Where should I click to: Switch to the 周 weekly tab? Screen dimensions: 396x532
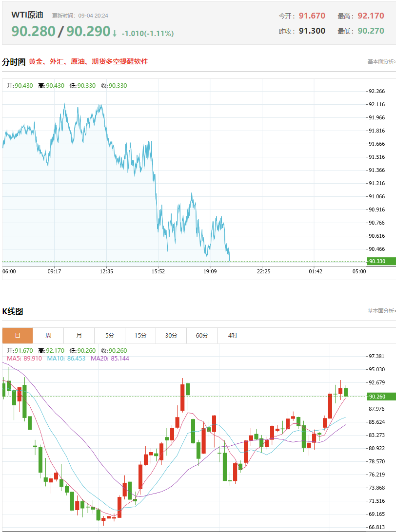point(48,336)
